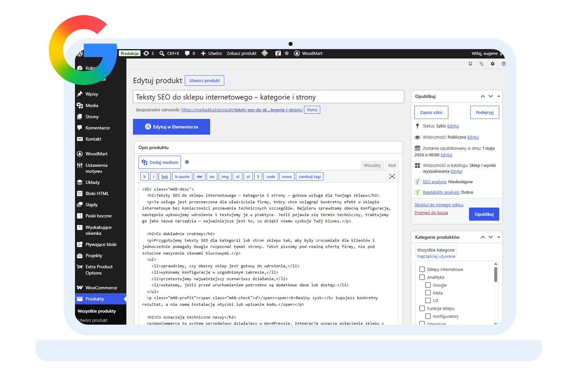Select the Wszystkie kategorie tab
588x387 pixels.
click(436, 250)
